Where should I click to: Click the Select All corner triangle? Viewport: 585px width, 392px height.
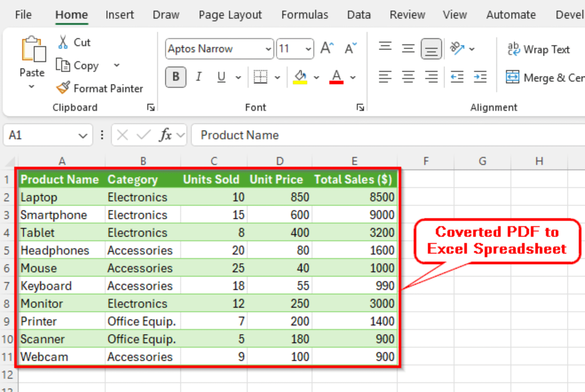[x=10, y=161]
